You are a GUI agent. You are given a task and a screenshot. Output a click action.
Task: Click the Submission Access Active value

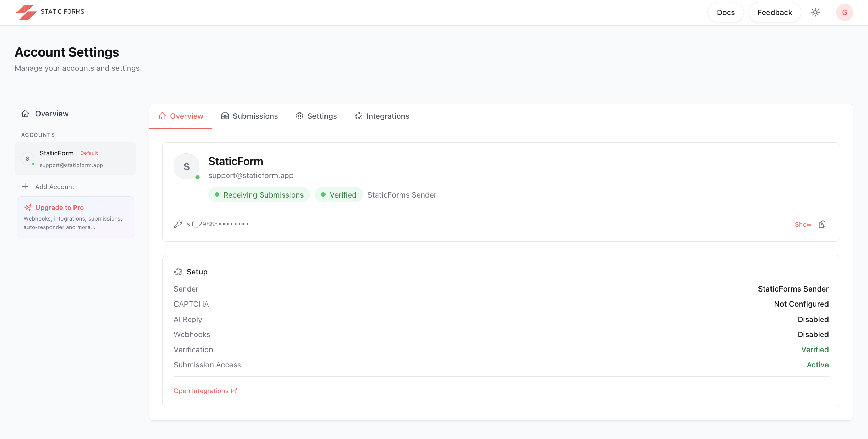[818, 365]
